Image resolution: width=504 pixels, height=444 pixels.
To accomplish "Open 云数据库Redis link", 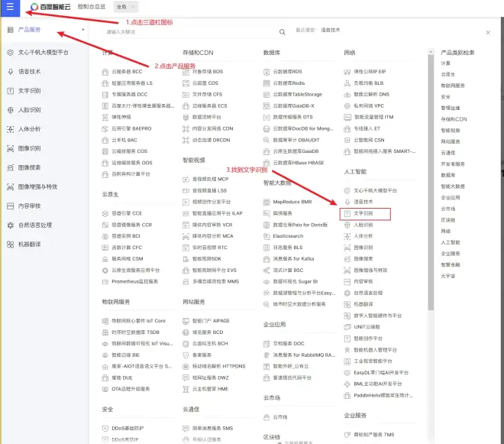I will pyautogui.click(x=289, y=83).
